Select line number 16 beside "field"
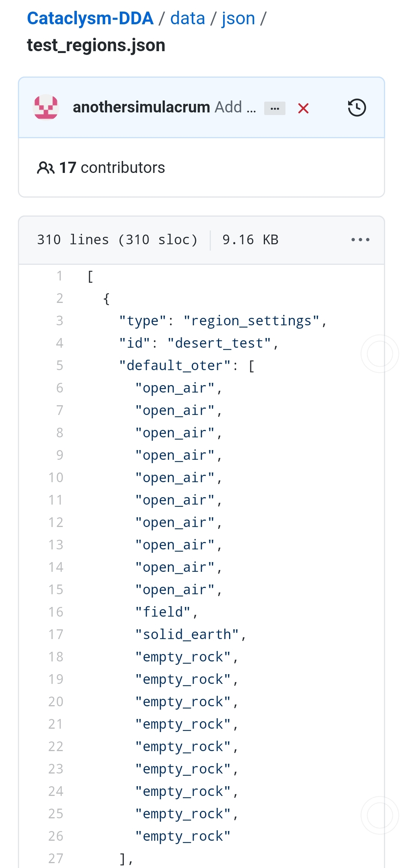Image resolution: width=403 pixels, height=868 pixels. click(56, 612)
